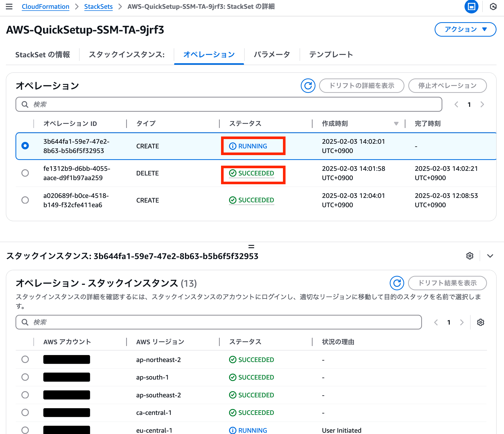Collapse the stack instances split panel
This screenshot has height=434, width=504.
click(x=490, y=256)
